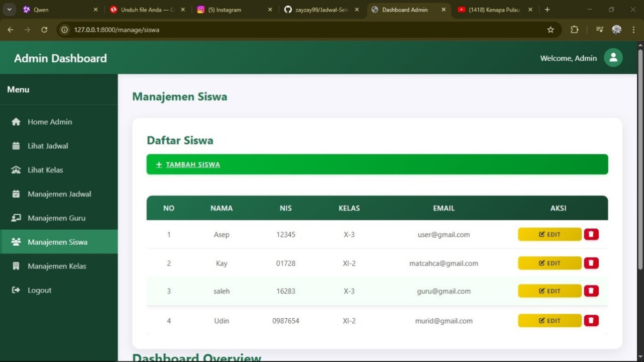This screenshot has width=644, height=362.
Task: Select Lihat Jadwal in the sidebar
Action: (x=48, y=146)
